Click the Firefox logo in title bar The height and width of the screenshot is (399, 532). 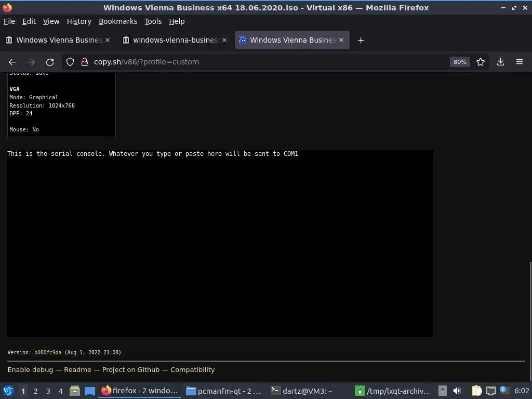coord(7,7)
